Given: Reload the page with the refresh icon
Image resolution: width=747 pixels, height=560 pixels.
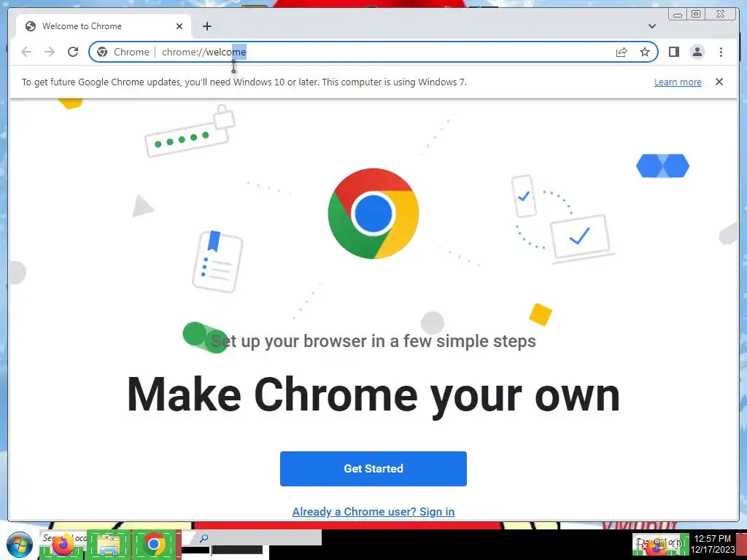Looking at the screenshot, I should tap(73, 52).
